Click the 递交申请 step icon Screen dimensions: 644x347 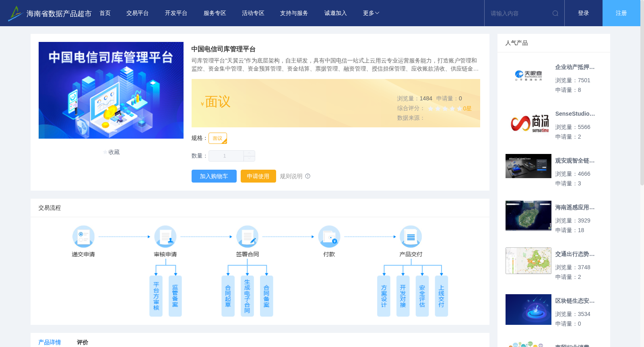pyautogui.click(x=83, y=237)
